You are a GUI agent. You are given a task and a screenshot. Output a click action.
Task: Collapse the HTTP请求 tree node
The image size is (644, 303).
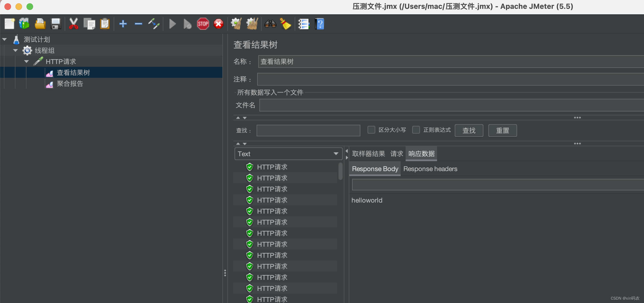tap(26, 61)
